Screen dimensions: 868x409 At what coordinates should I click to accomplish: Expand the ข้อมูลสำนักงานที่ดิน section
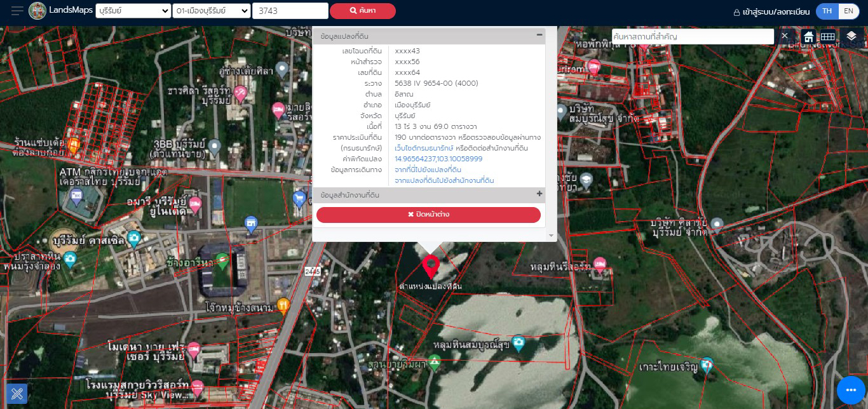(539, 194)
